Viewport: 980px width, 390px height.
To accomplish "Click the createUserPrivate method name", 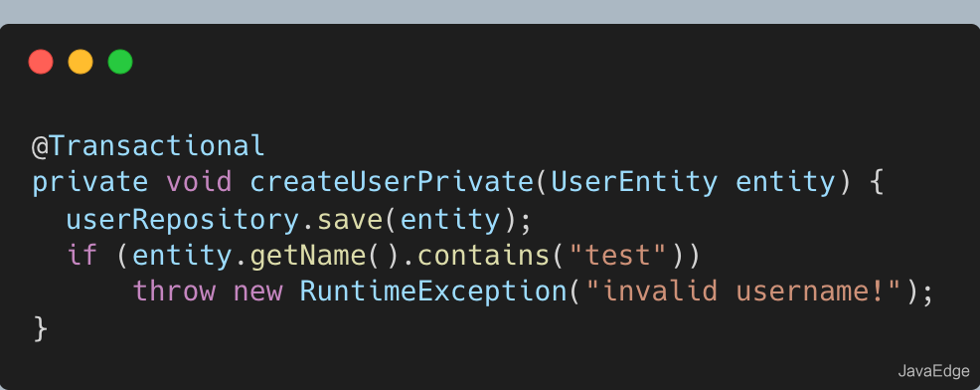I will 391,182.
